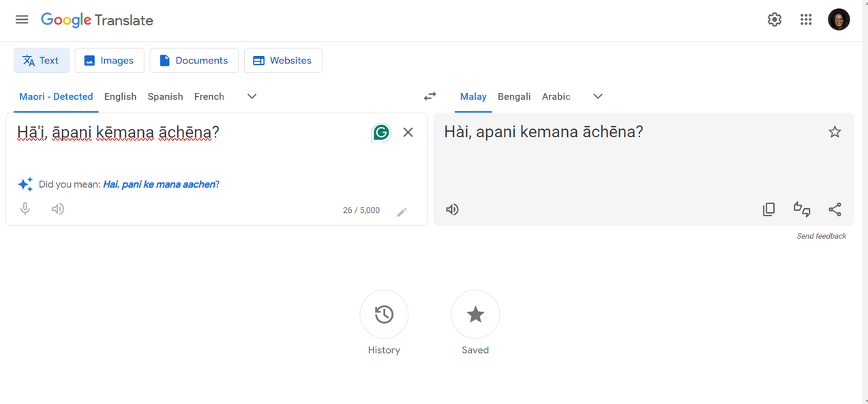868x404 pixels.
Task: Switch to Documents translation
Action: tap(194, 61)
